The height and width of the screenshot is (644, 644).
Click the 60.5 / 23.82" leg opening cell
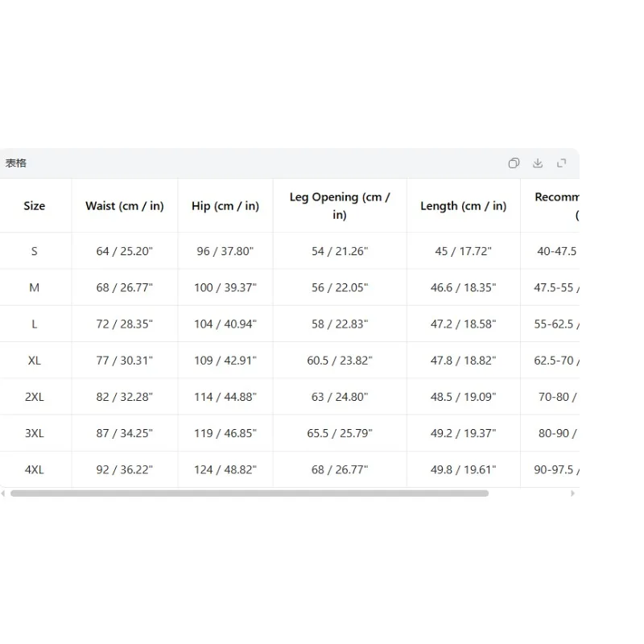tap(340, 360)
